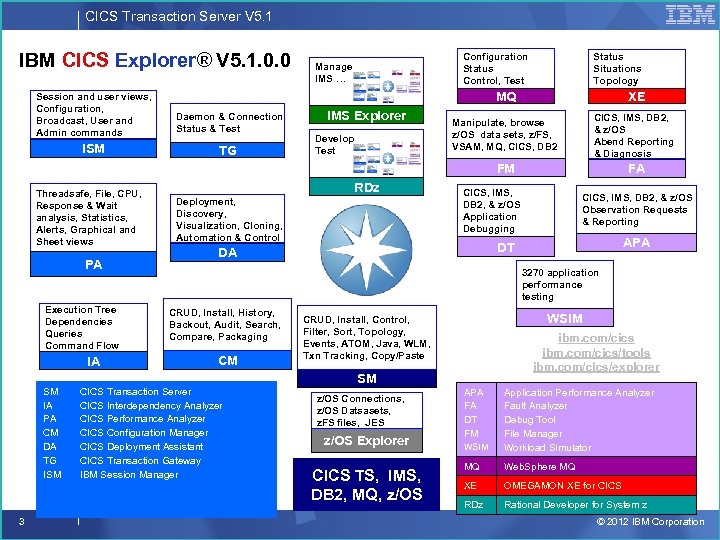This screenshot has width=720, height=540.
Task: Click slide number 3 in the footer
Action: pos(21,521)
